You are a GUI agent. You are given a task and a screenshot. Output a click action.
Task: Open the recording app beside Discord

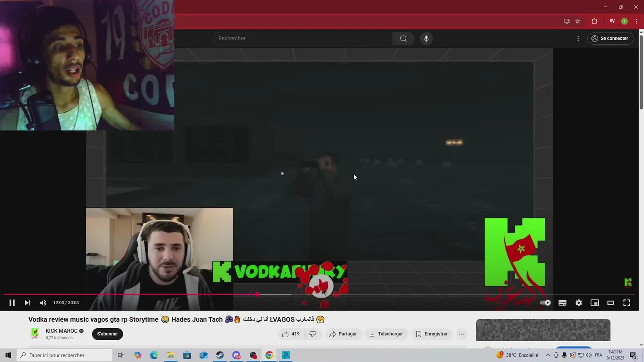[x=253, y=355]
